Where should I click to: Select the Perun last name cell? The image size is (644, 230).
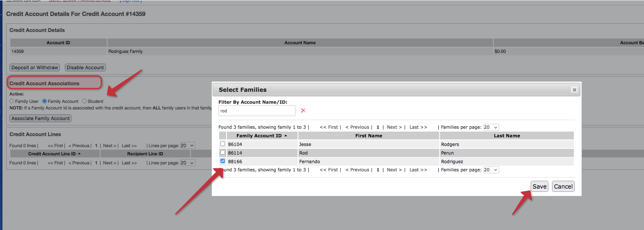(507, 153)
